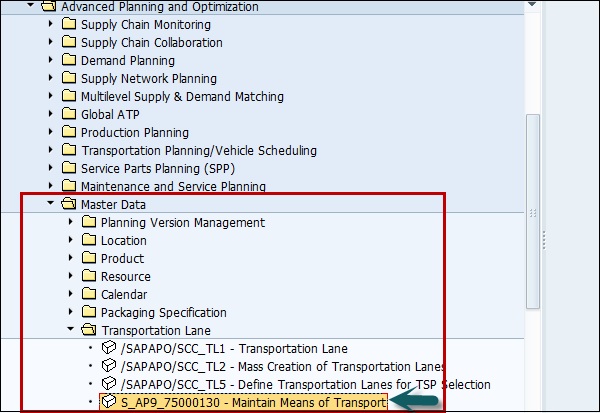The width and height of the screenshot is (600, 413).
Task: Click the Demand Planning folder icon
Action: point(68,61)
